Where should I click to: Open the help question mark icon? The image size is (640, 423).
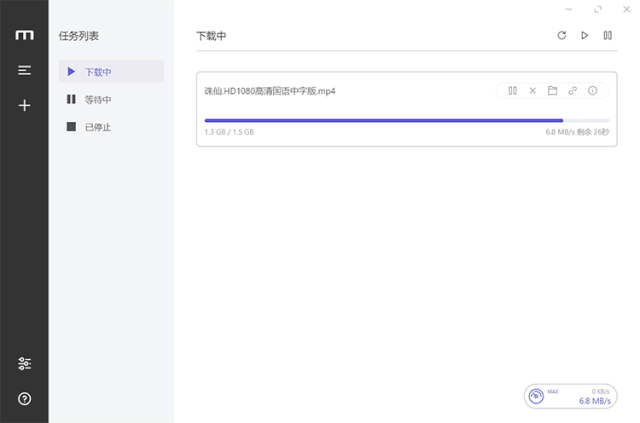(x=24, y=399)
